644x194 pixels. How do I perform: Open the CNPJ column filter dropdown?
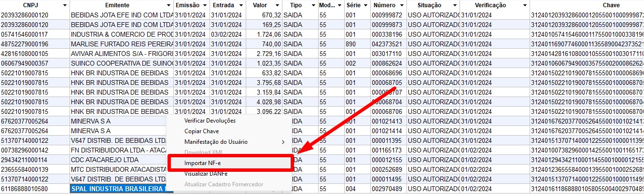click(65, 5)
